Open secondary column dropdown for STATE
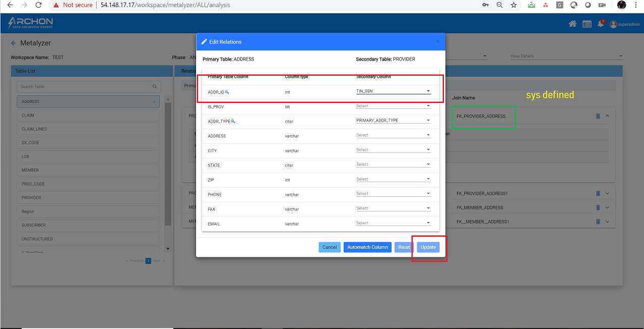Viewport: 644px width, 329px height. tap(394, 164)
